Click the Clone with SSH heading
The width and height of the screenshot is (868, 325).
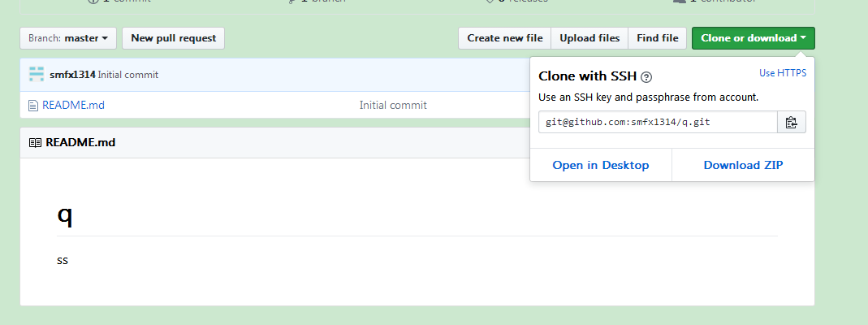(x=587, y=76)
